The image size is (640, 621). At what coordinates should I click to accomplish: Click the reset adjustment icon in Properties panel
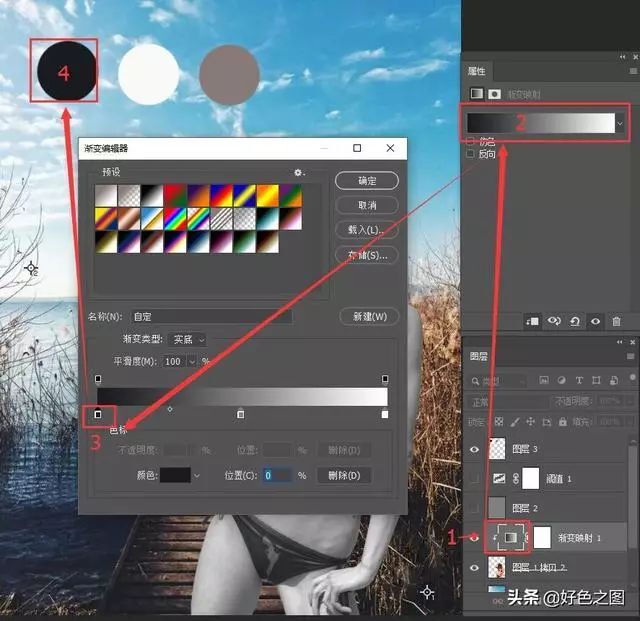point(575,321)
